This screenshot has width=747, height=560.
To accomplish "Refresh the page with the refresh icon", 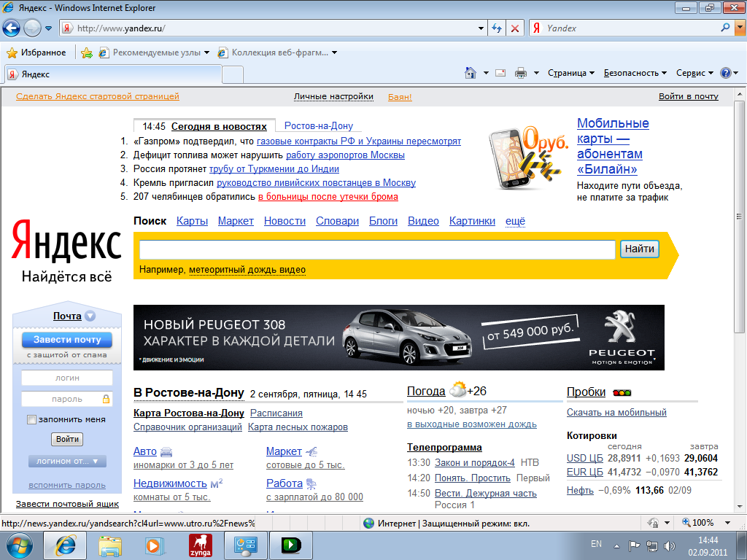I will click(x=496, y=28).
